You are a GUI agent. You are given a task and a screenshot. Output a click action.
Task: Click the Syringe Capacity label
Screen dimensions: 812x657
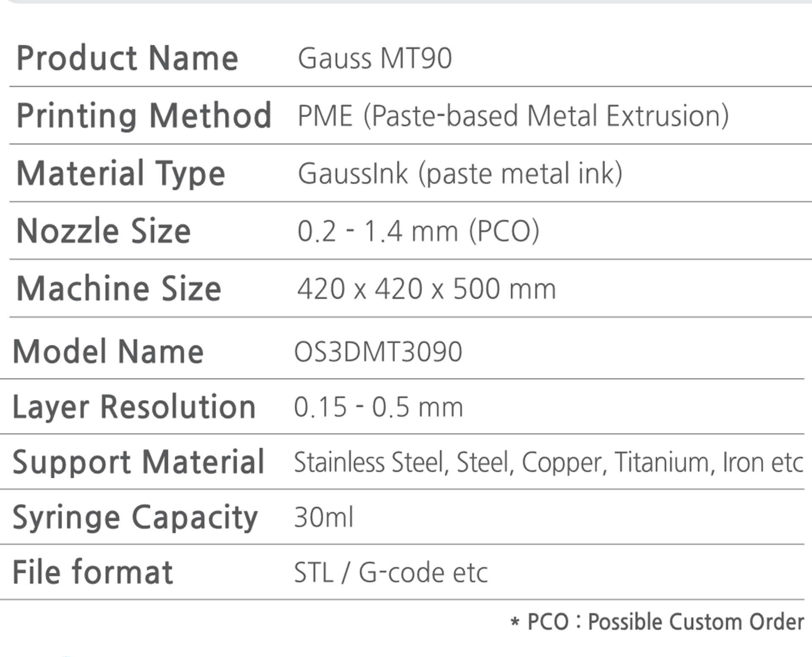(135, 517)
